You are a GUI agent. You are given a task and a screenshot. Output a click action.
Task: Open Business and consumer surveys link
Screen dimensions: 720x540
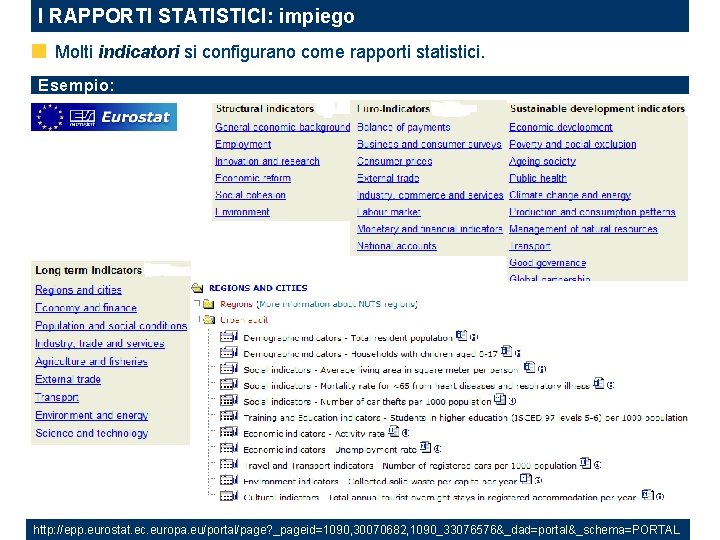coord(429,144)
